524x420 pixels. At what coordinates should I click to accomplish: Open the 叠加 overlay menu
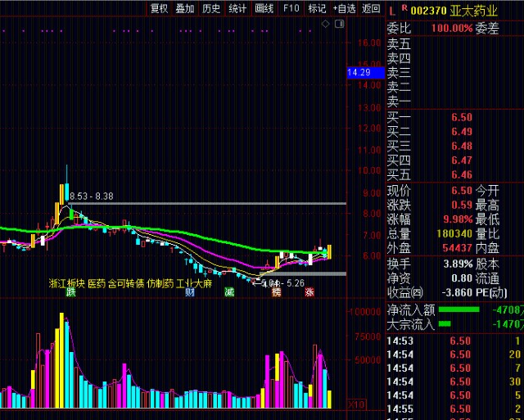(x=185, y=9)
